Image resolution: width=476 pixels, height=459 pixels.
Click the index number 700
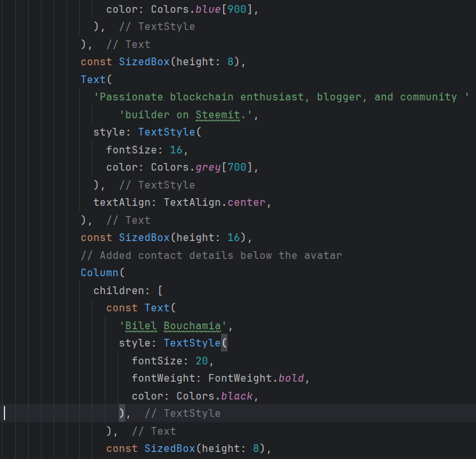(237, 167)
